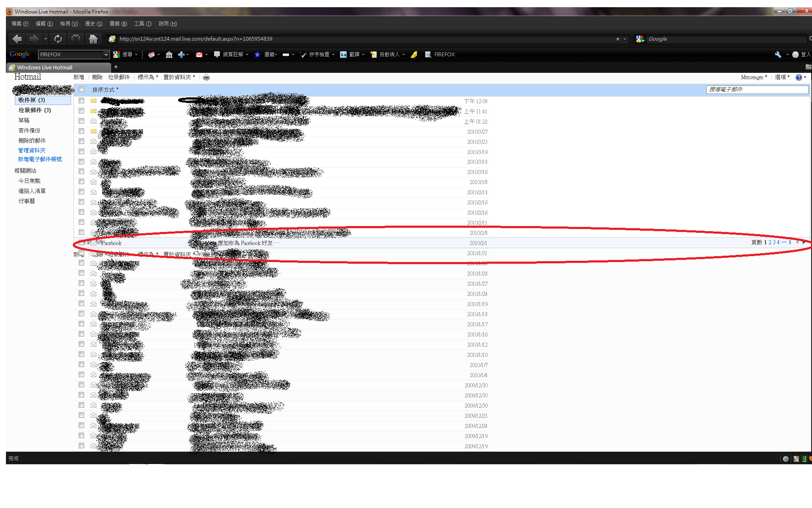Click the print icon in Hotmail toolbar
The image size is (812, 508).
206,77
